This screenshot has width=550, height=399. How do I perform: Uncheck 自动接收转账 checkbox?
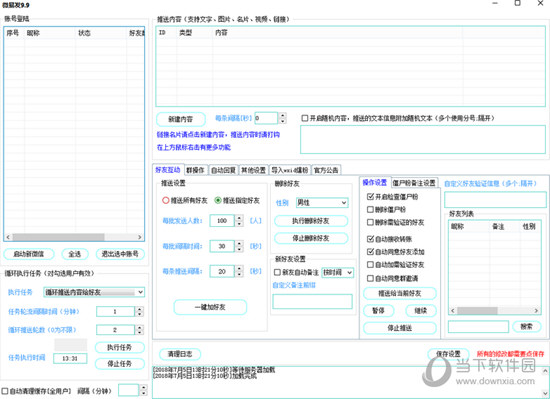point(370,239)
